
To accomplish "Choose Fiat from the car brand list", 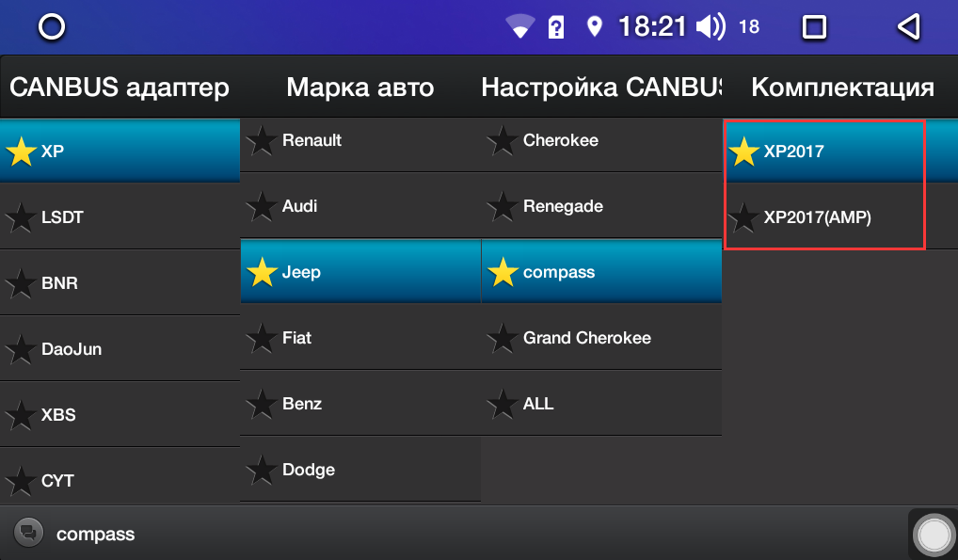I will tap(360, 338).
